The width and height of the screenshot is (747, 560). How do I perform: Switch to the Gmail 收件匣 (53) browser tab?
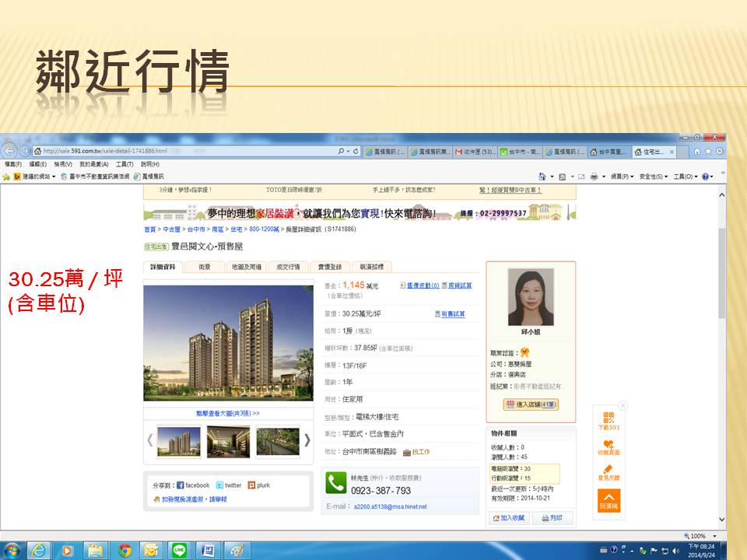(476, 152)
